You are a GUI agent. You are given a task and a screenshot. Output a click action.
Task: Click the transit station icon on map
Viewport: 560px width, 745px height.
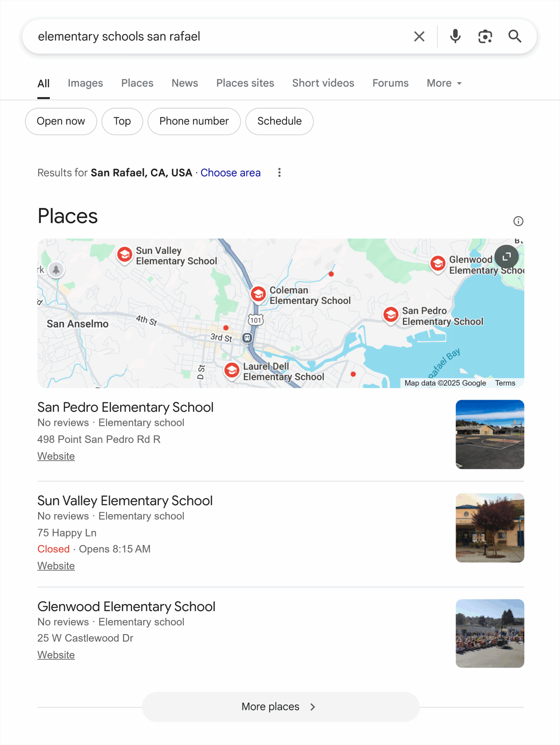(x=247, y=338)
